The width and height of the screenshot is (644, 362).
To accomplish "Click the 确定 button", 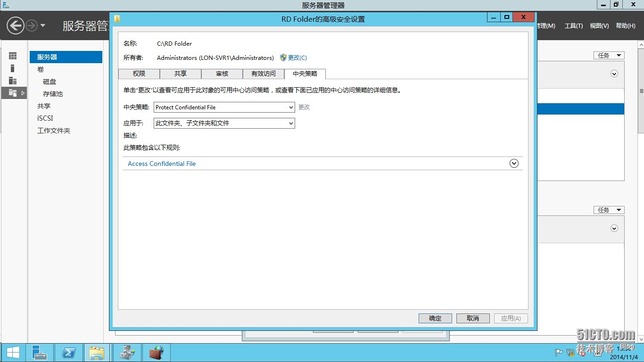I will [435, 318].
